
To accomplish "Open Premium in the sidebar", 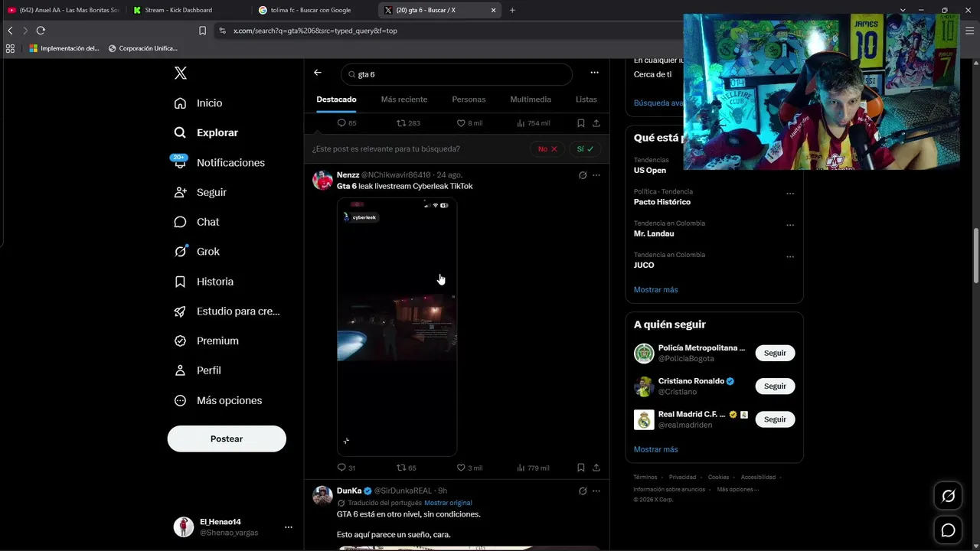I will tap(206, 341).
